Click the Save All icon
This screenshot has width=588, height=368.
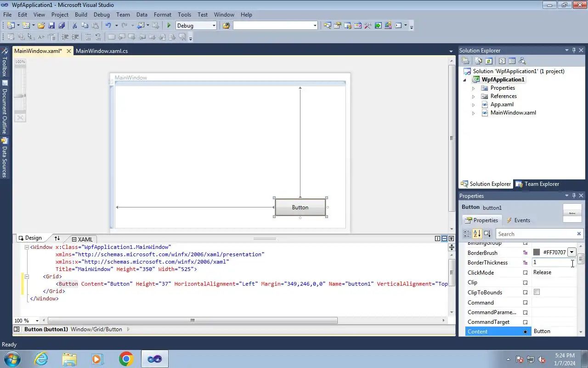click(62, 26)
